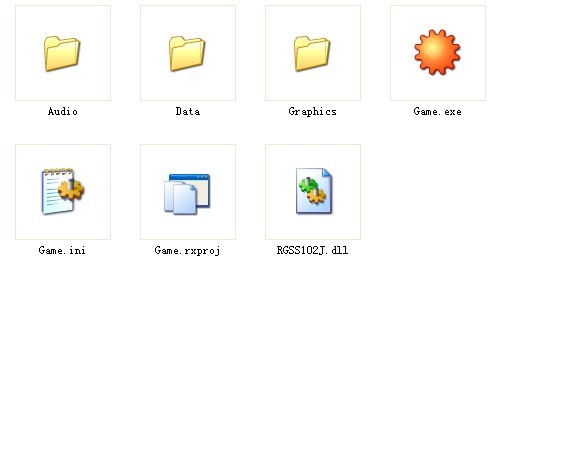Open the Data folder icon
This screenshot has width=582, height=458.
187,53
